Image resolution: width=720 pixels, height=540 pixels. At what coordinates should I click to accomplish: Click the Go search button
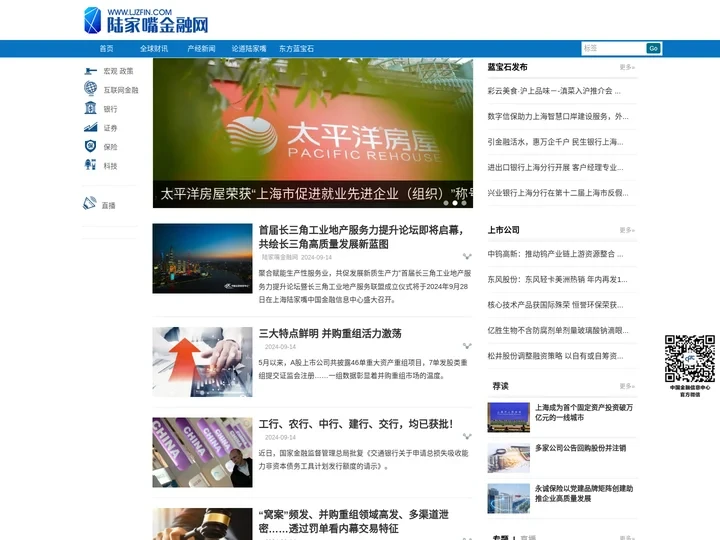point(653,48)
